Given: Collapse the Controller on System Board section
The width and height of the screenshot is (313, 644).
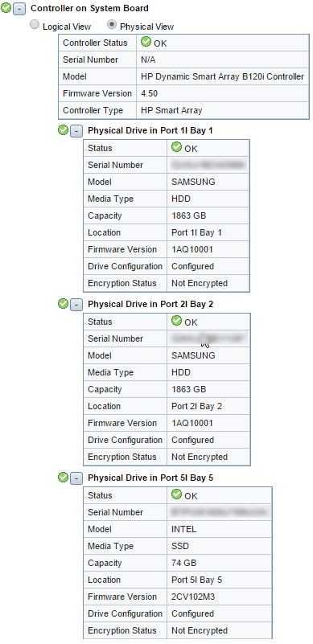Looking at the screenshot, I should point(19,9).
